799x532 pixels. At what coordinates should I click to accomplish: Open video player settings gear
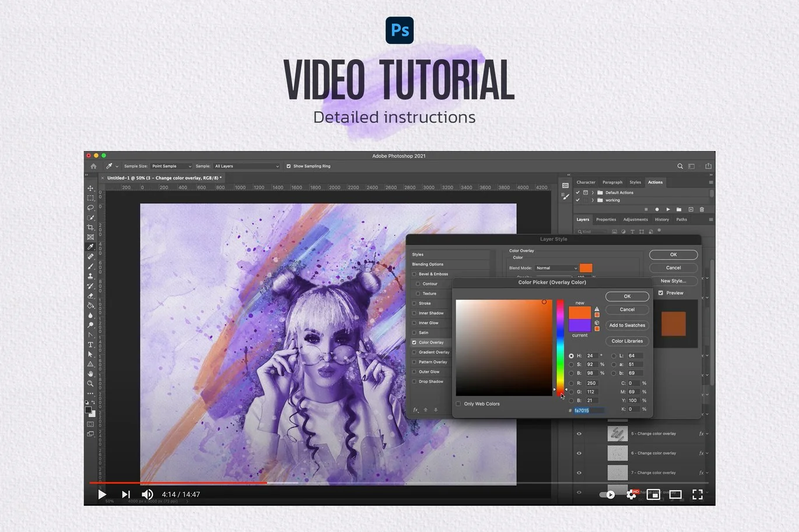(631, 495)
